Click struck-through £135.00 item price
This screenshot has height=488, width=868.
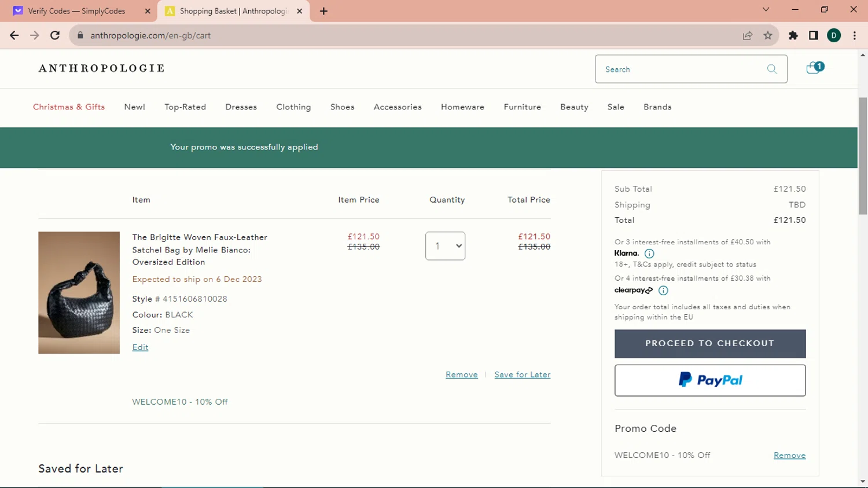363,247
